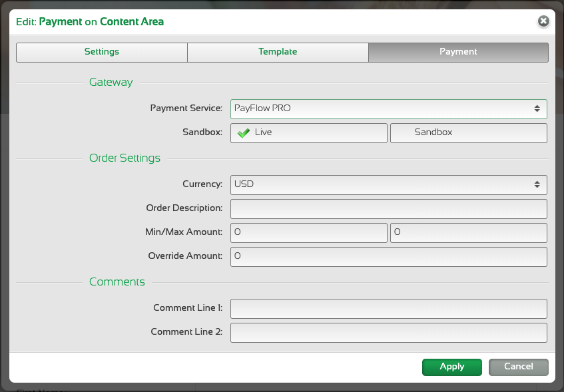The height and width of the screenshot is (392, 564).
Task: Click the Override Amount label
Action: point(185,256)
